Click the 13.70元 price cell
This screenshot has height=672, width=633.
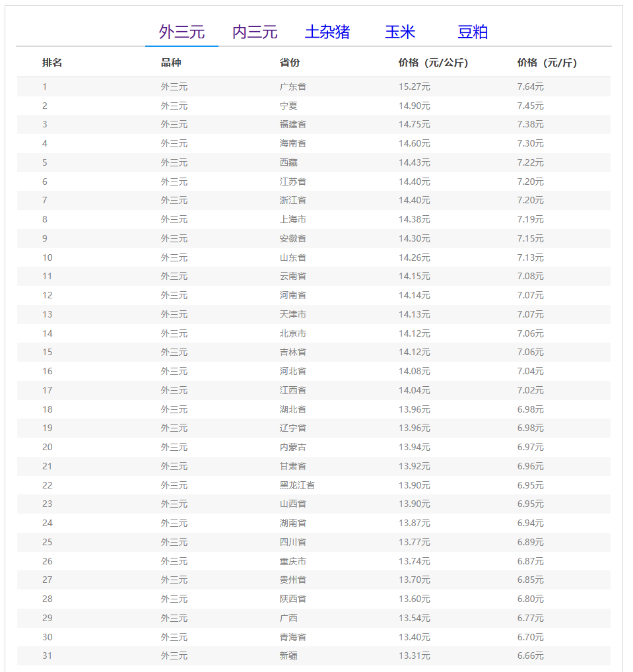click(415, 580)
